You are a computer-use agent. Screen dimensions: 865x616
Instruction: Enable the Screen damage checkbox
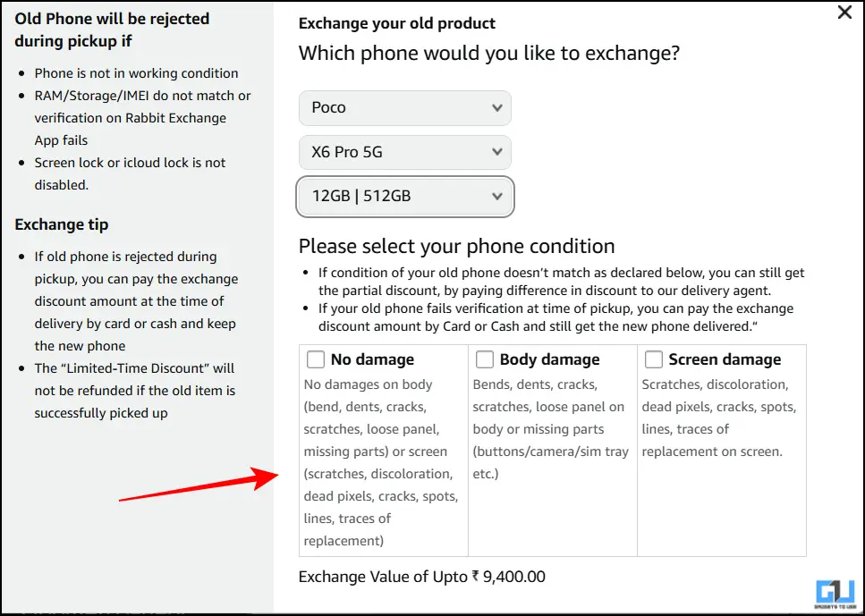click(654, 359)
